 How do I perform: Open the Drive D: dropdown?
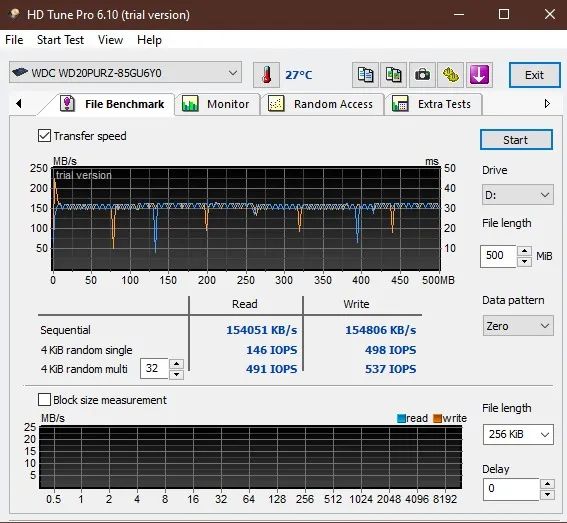click(x=517, y=195)
